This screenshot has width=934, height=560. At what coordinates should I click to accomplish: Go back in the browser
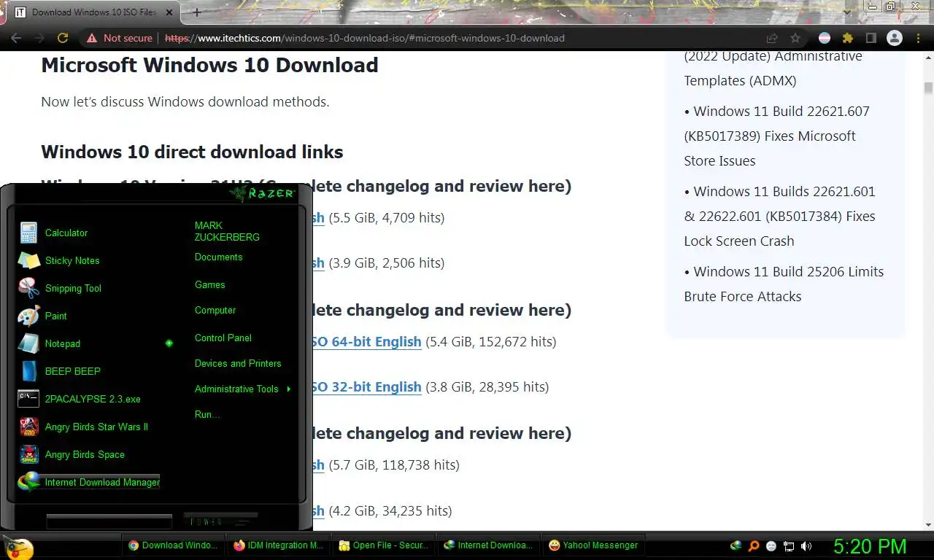click(x=16, y=38)
